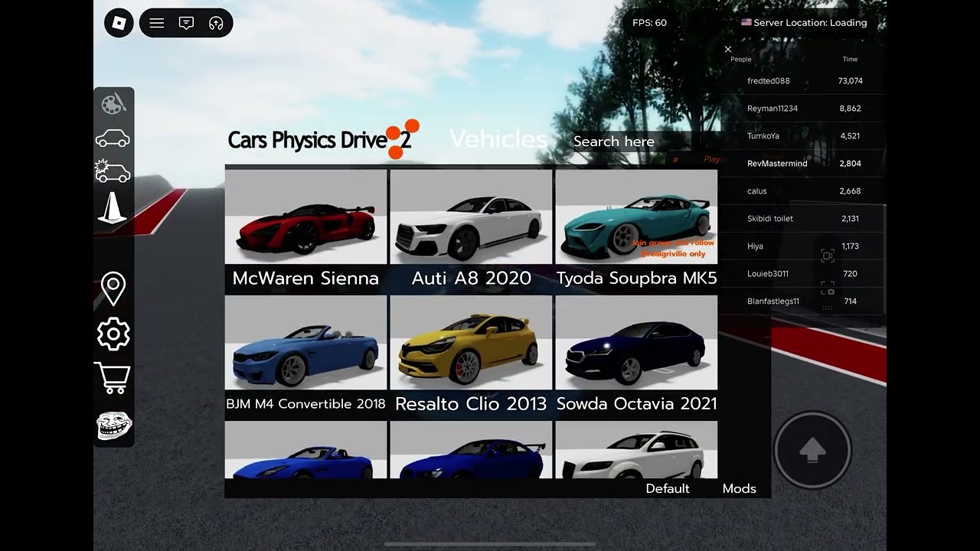Open the chat bubble icon

point(186,23)
